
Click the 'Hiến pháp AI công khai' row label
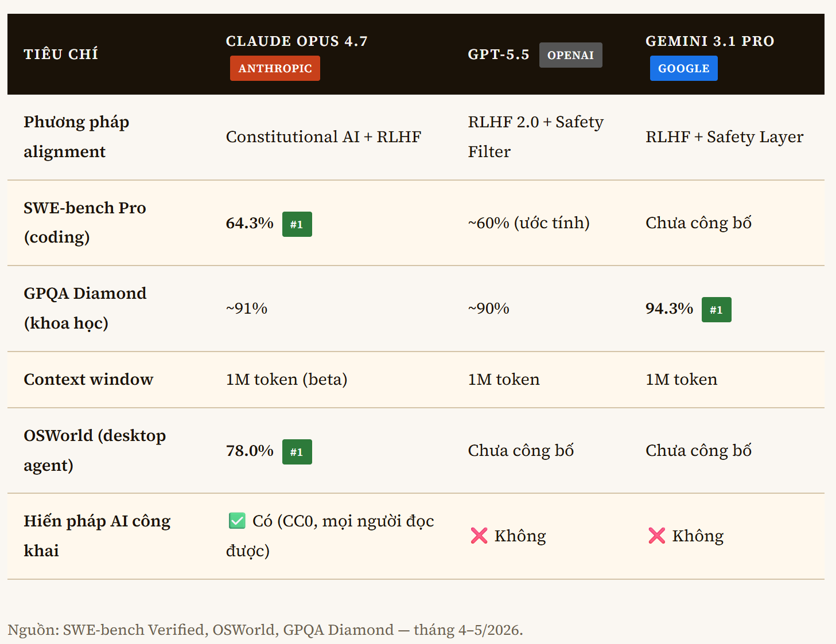click(x=97, y=536)
